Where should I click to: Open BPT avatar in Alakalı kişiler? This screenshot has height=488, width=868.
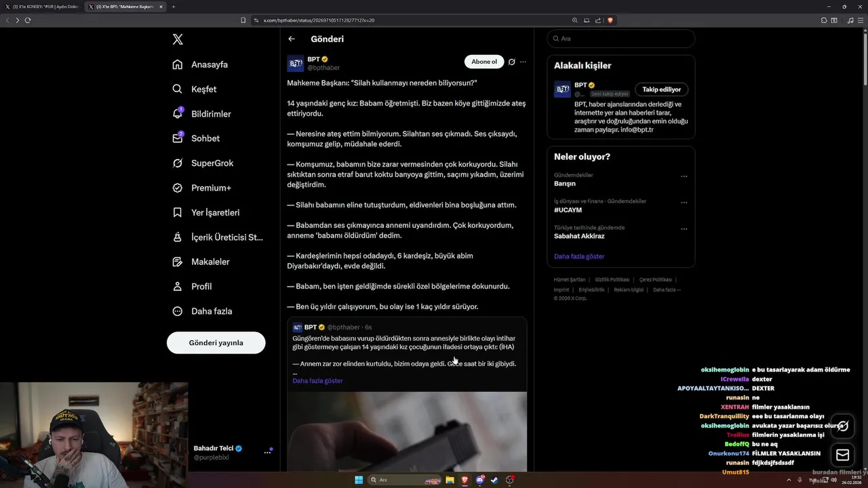562,89
